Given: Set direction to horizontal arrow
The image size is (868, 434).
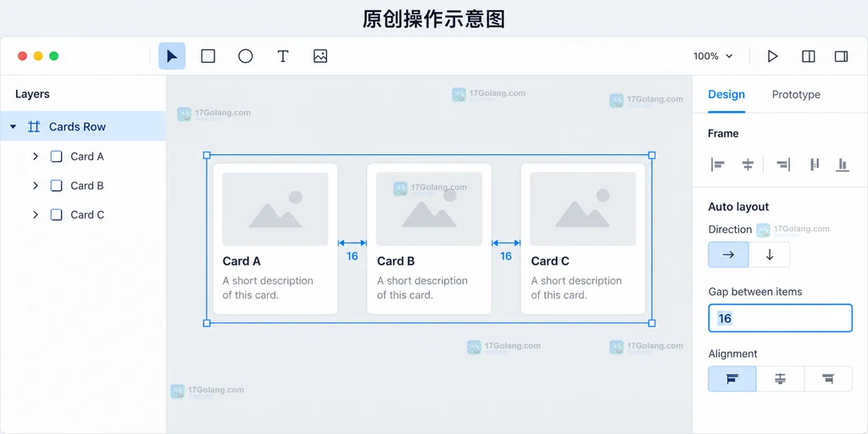Looking at the screenshot, I should [728, 254].
